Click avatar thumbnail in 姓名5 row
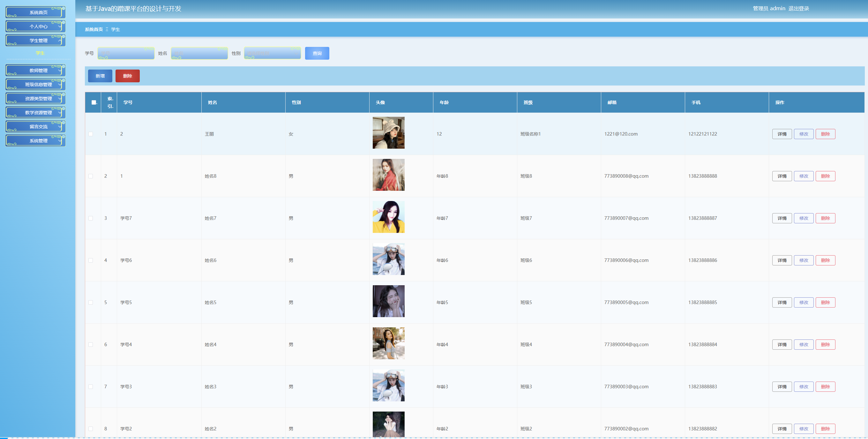The image size is (868, 439). pos(388,301)
